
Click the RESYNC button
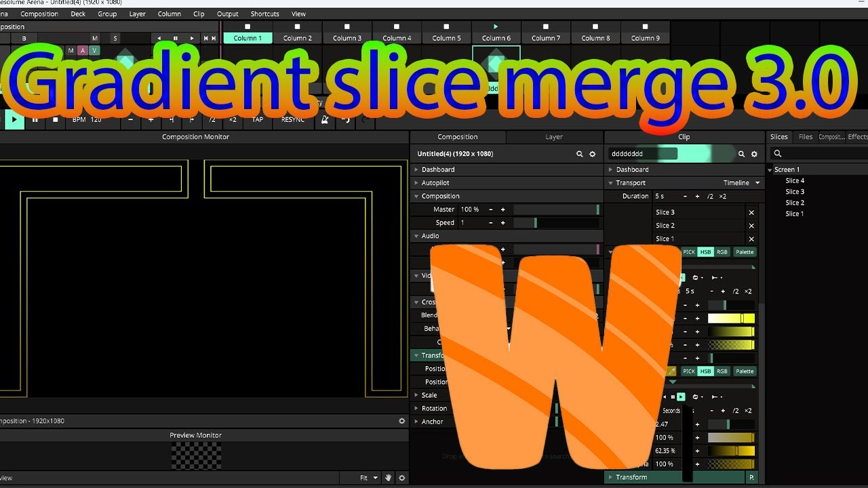293,119
